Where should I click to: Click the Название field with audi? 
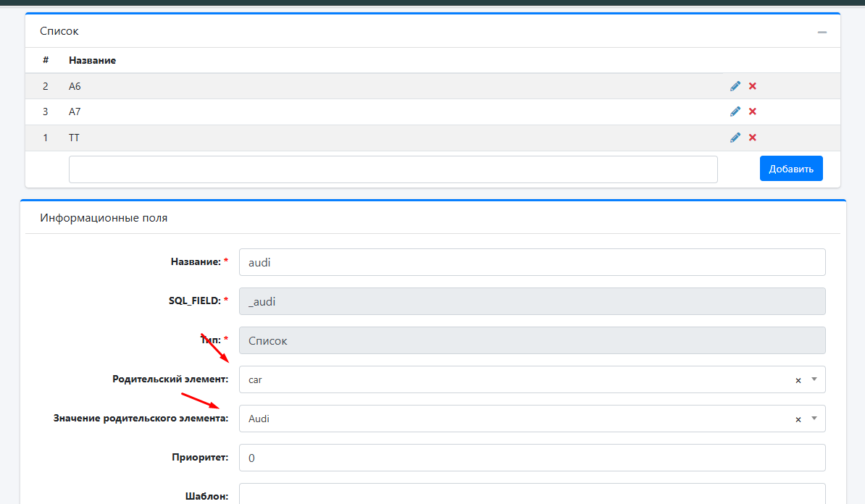point(532,262)
